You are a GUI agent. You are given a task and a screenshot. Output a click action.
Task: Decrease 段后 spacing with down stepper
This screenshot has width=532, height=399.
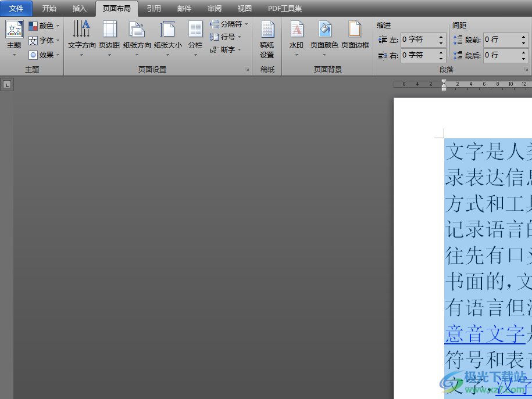[523, 59]
